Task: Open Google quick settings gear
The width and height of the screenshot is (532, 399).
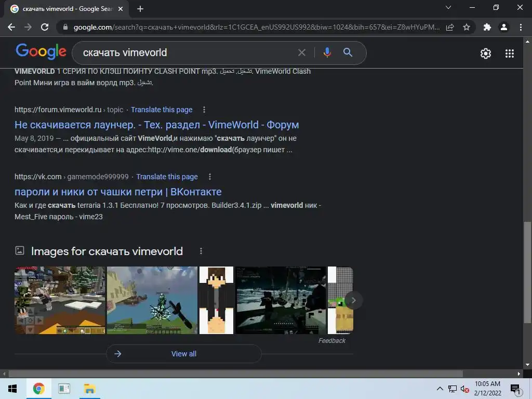Action: 486,54
